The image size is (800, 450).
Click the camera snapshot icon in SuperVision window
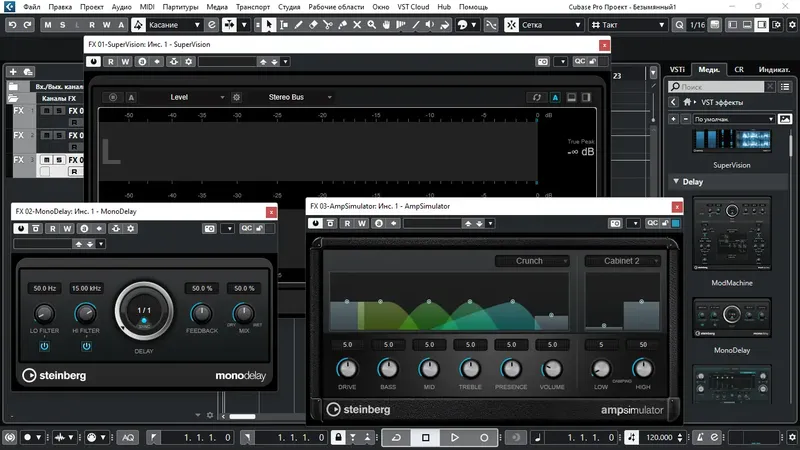(543, 61)
